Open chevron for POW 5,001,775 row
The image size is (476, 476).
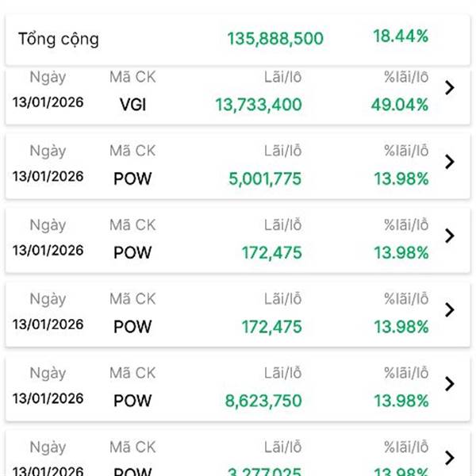(x=449, y=162)
